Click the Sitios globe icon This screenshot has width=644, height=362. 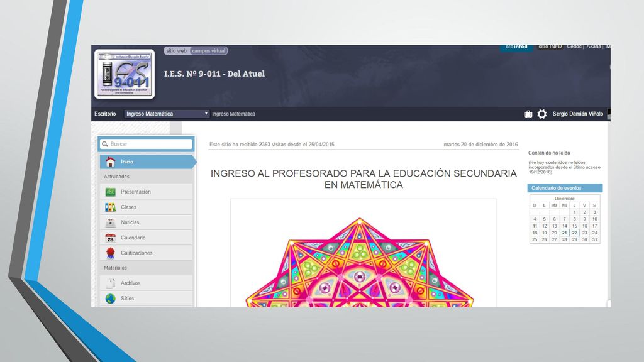(110, 299)
